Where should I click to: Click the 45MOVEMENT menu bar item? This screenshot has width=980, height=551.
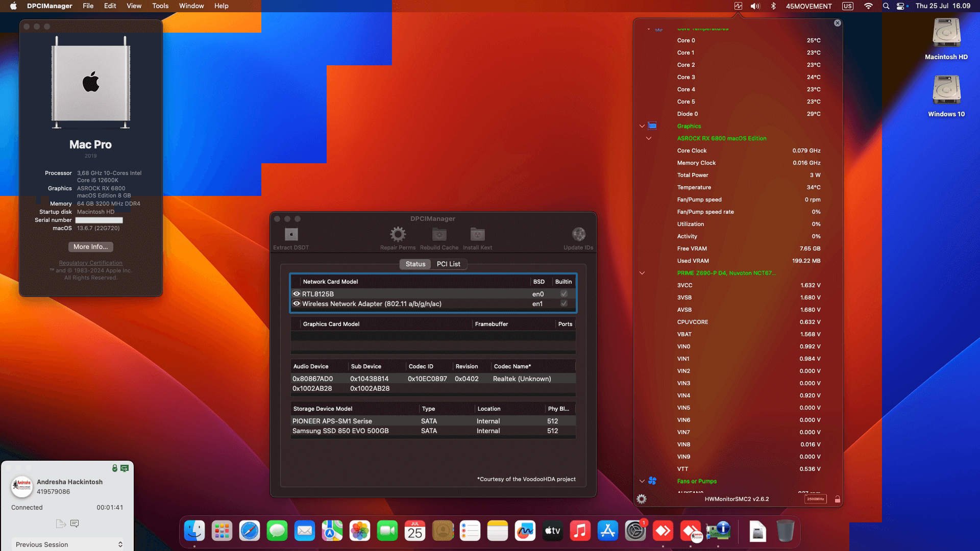click(x=809, y=6)
